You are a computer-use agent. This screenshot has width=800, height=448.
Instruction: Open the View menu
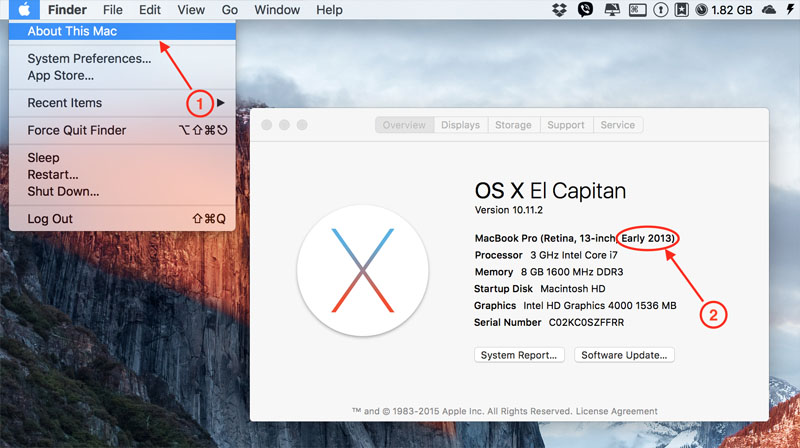191,10
